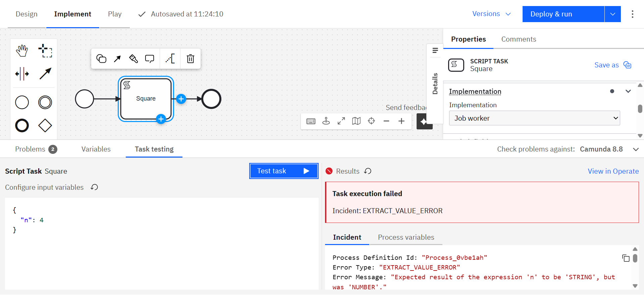
Task: Click the Test task button
Action: pyautogui.click(x=283, y=171)
